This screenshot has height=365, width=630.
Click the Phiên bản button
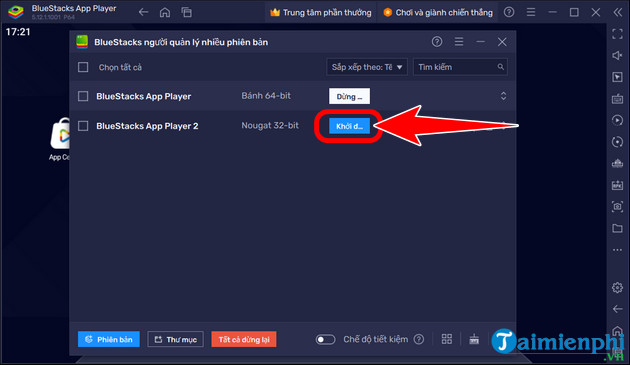tap(108, 339)
